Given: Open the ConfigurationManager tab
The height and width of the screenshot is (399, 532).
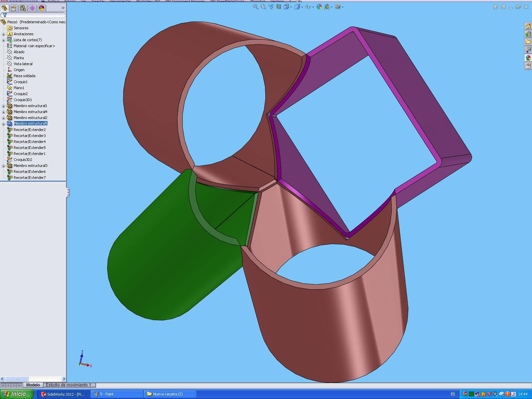Looking at the screenshot, I should pos(23,8).
